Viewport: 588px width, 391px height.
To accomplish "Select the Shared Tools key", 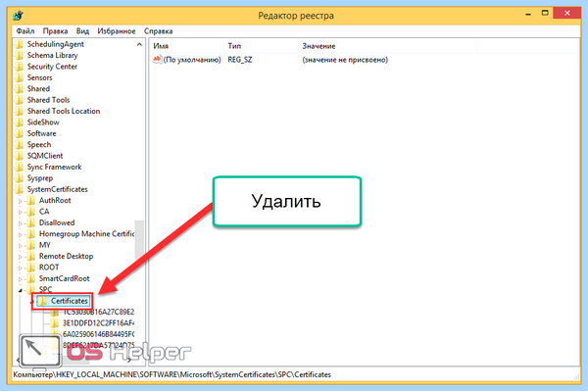I will (x=48, y=100).
